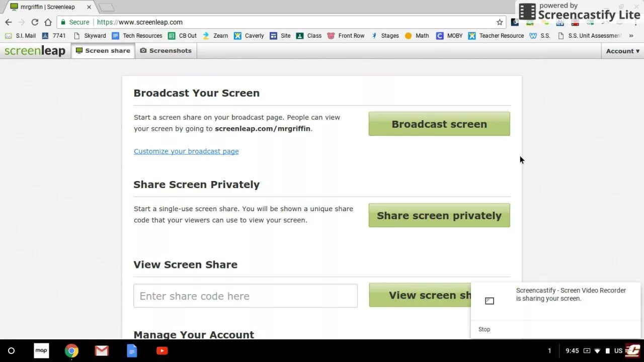Show more bookmarks with the double chevron
644x362 pixels.
pos(631,36)
